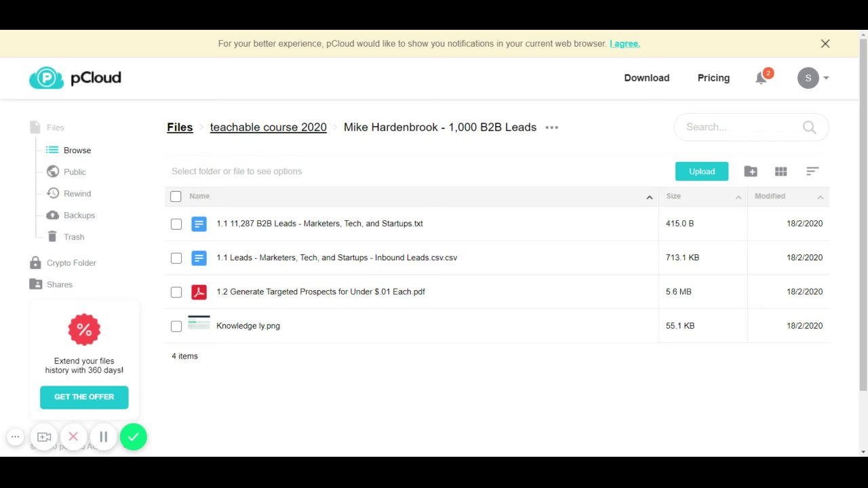Click the recorder more options dots
This screenshot has height=488, width=868.
pos(15,437)
